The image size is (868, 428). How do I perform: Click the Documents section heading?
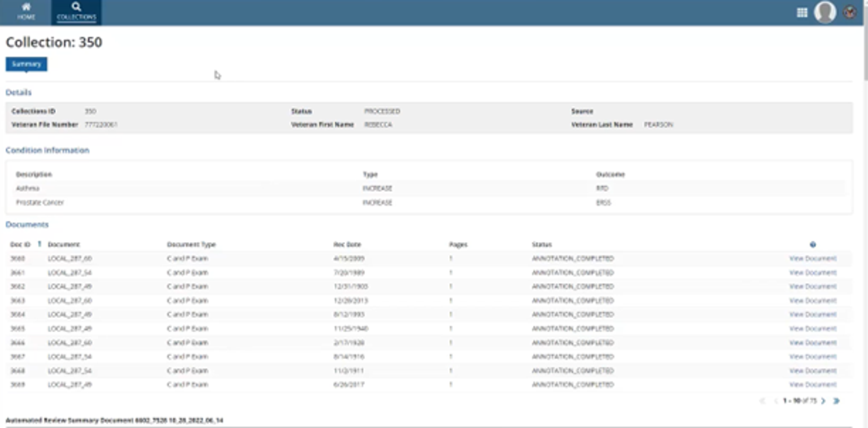tap(27, 224)
